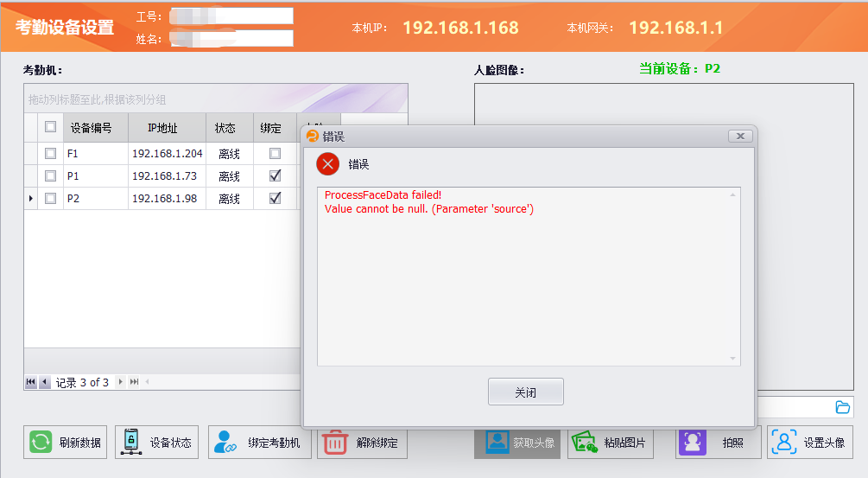This screenshot has height=478, width=868.
Task: Click the device ID cell F1
Action: click(x=96, y=153)
